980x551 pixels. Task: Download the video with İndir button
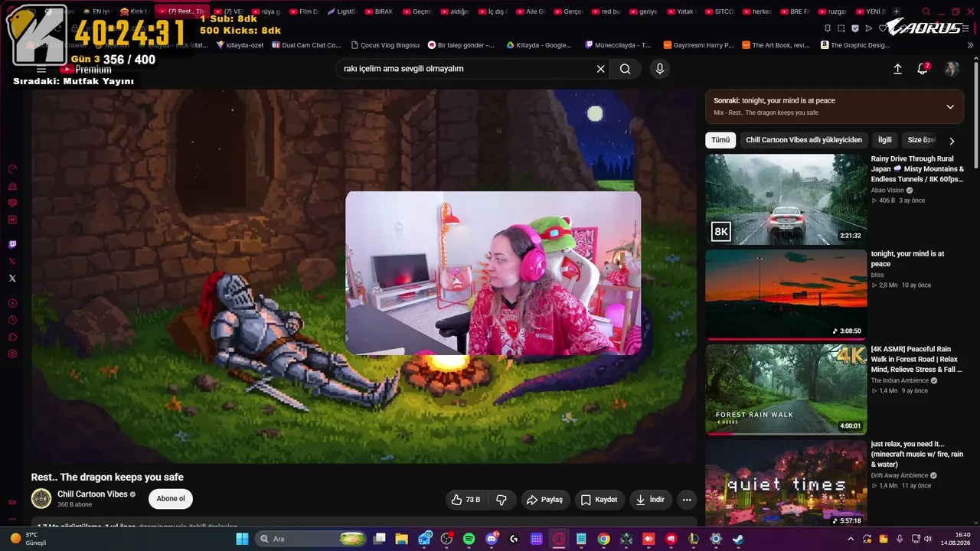[x=650, y=500]
